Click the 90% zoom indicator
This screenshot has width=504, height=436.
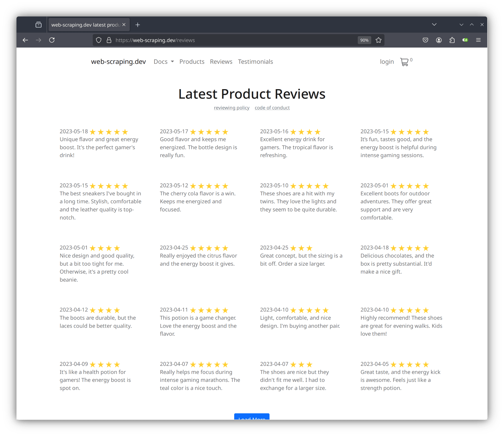tap(364, 40)
